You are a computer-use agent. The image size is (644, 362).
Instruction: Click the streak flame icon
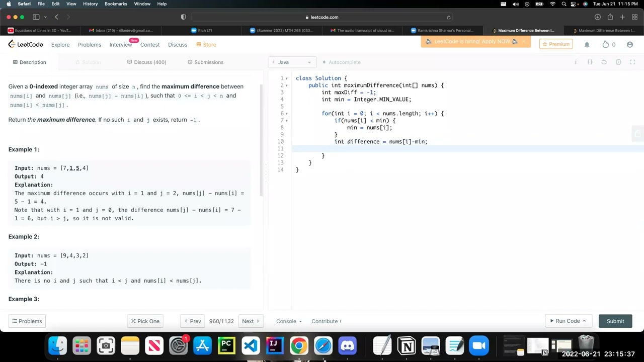[606, 45]
